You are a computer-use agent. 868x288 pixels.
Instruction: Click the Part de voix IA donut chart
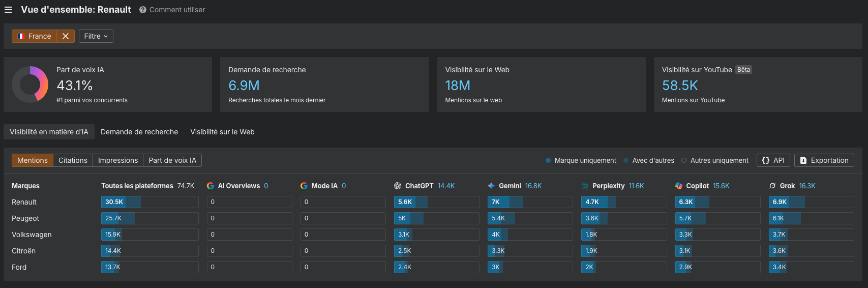30,84
